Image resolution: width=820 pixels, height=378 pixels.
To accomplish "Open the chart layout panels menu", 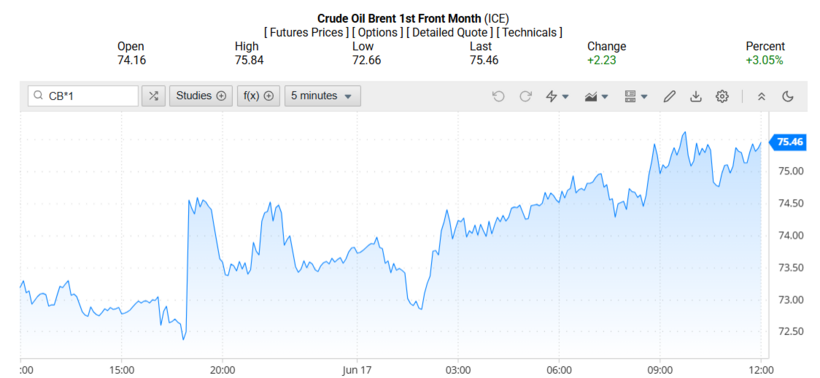I will (x=636, y=96).
